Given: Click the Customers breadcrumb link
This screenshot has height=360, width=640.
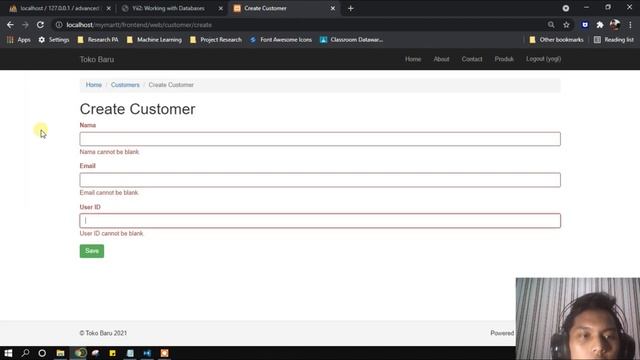Looking at the screenshot, I should coord(125,85).
